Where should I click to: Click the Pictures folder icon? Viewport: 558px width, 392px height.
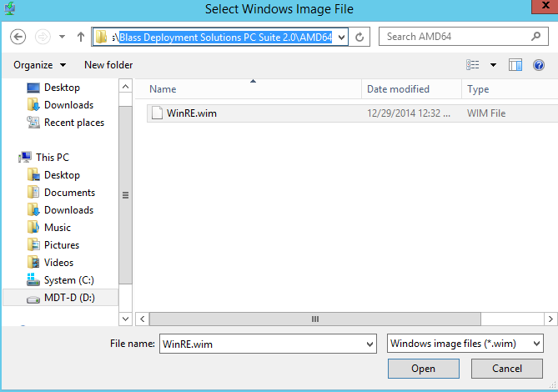33,244
